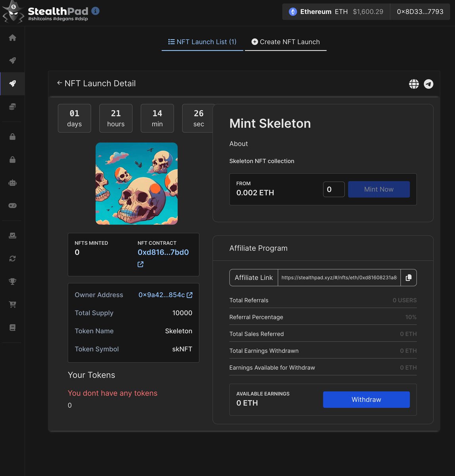Click the Withdraw earnings button
This screenshot has height=476, width=455.
(366, 399)
